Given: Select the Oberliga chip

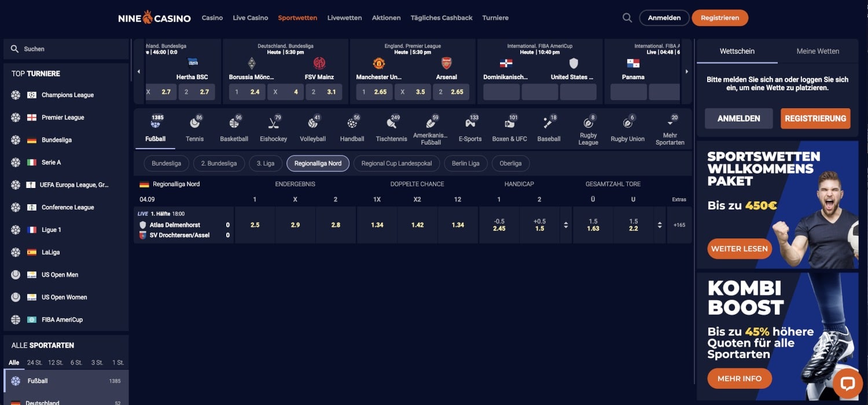Looking at the screenshot, I should click(x=510, y=164).
